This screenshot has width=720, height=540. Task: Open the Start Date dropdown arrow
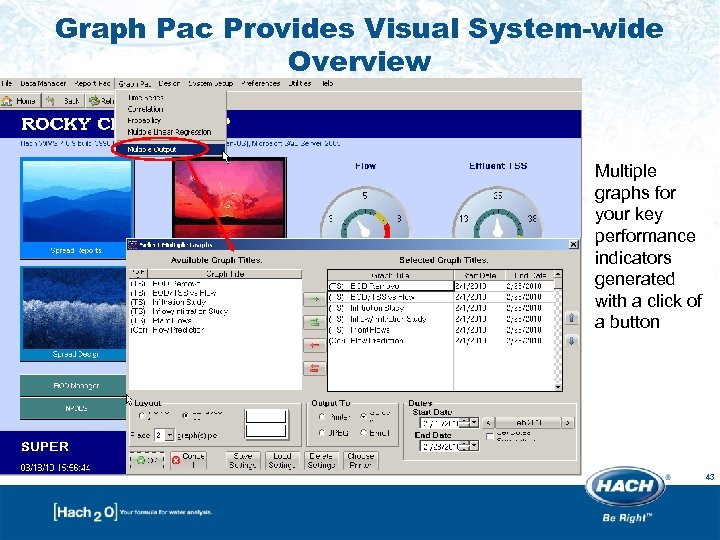(474, 422)
